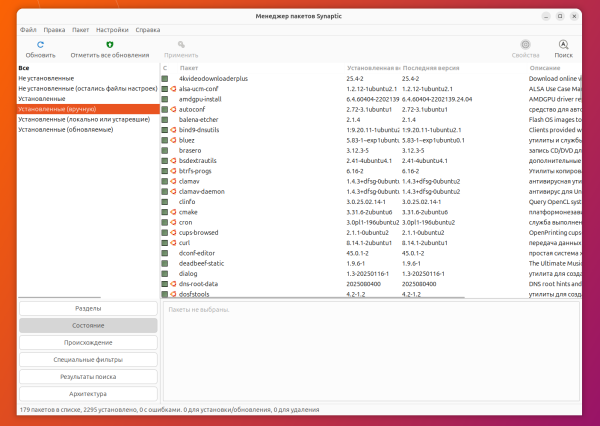Click the Поиск magnifier icon

[564, 44]
